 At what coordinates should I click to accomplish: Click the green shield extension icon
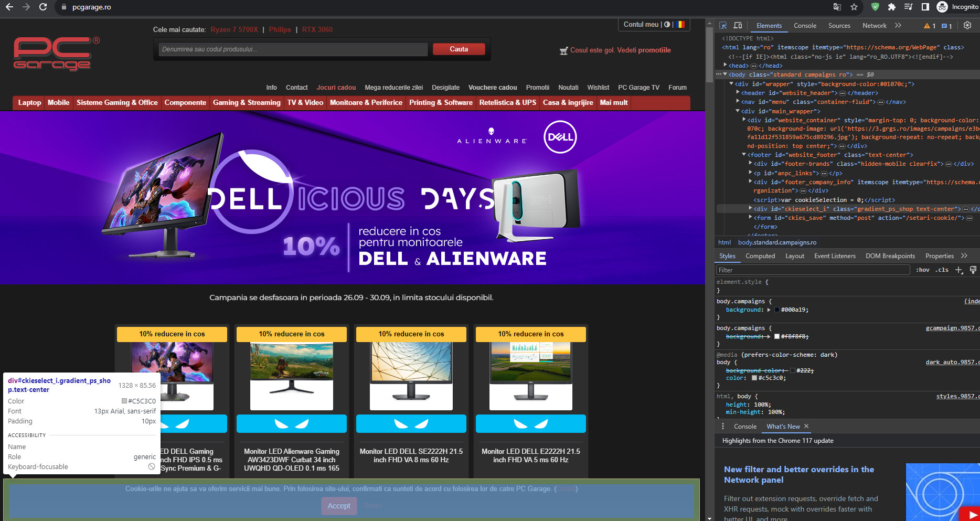(x=875, y=7)
